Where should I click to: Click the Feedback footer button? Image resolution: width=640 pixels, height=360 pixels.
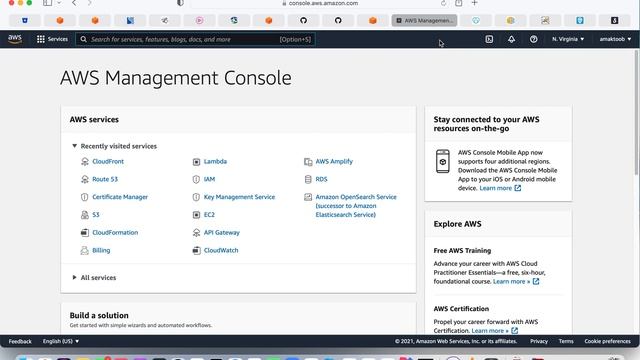pos(20,341)
